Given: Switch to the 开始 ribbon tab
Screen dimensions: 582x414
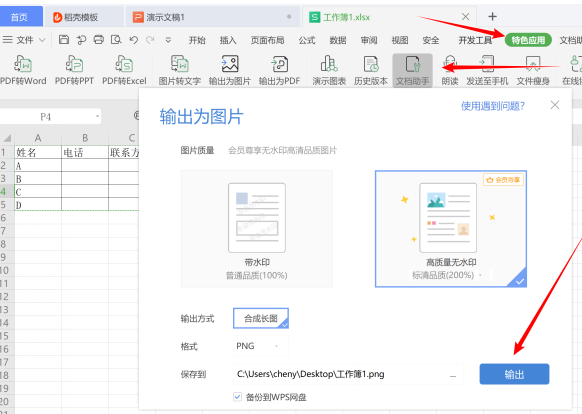Looking at the screenshot, I should (197, 40).
